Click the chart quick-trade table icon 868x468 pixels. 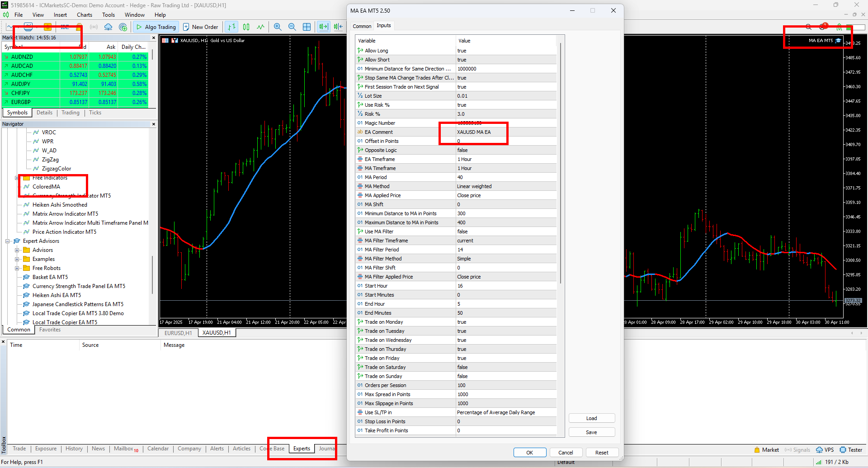click(x=165, y=41)
